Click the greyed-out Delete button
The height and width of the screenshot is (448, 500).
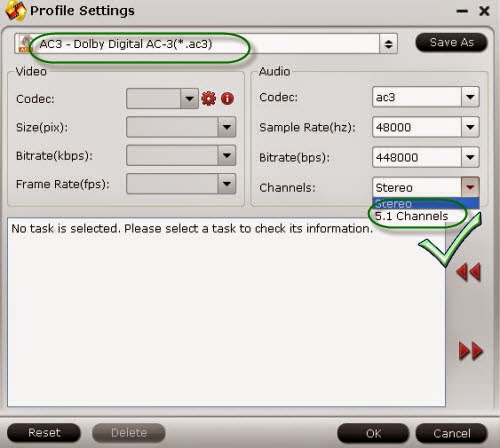(129, 433)
